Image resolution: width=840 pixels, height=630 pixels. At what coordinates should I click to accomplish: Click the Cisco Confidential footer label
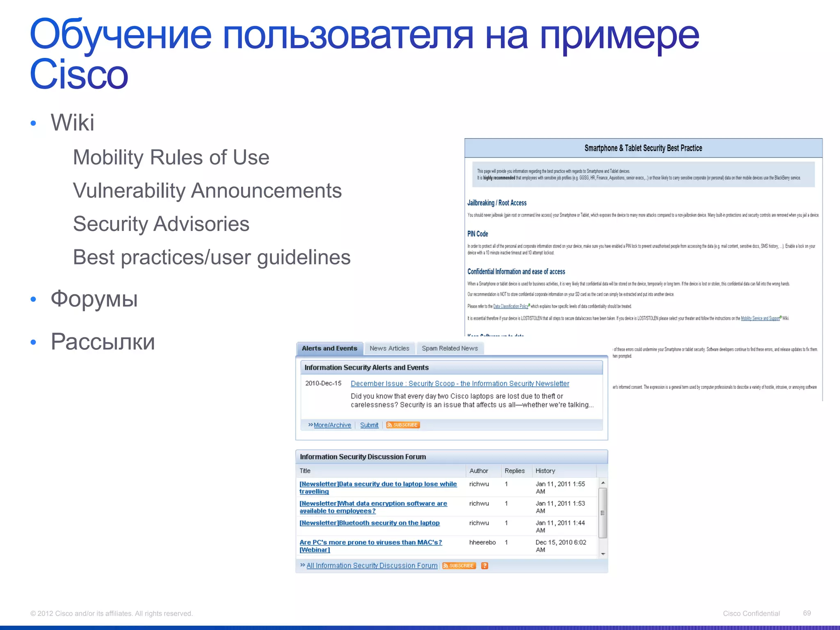click(x=751, y=613)
